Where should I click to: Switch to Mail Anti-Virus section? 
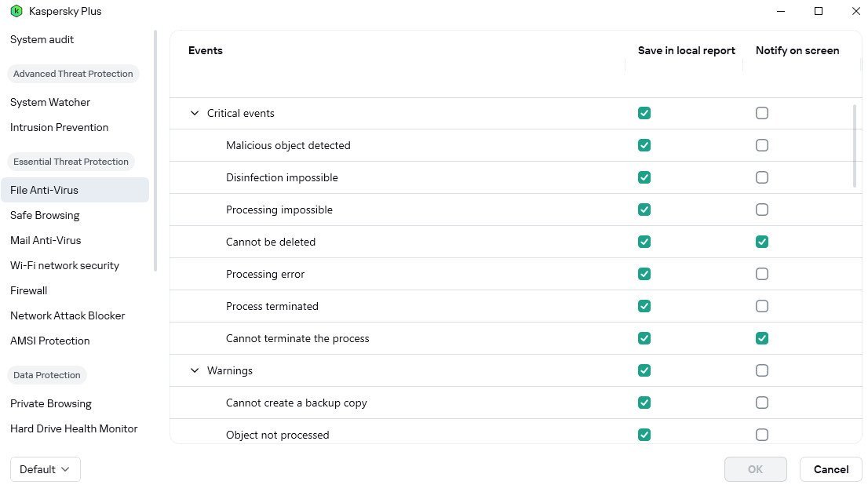pos(46,240)
